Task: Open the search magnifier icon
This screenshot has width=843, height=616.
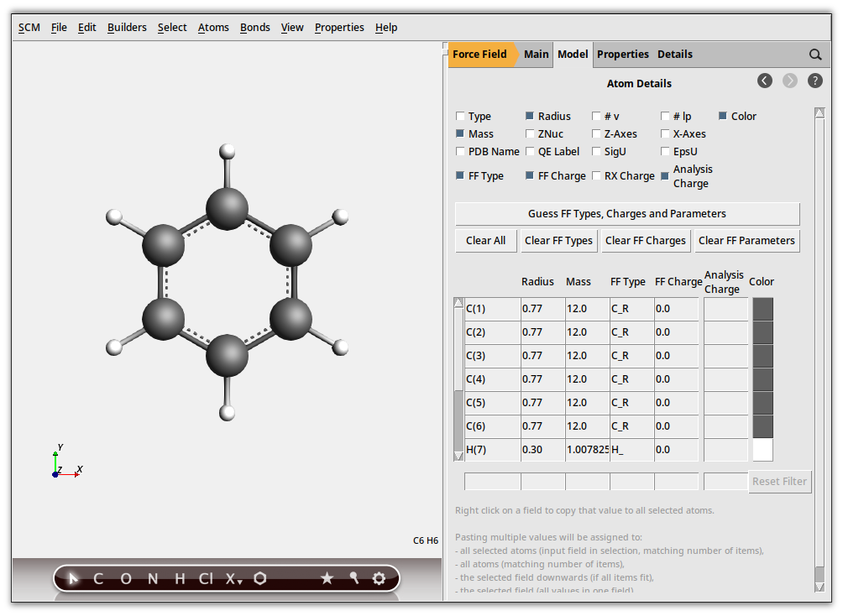Action: click(815, 54)
